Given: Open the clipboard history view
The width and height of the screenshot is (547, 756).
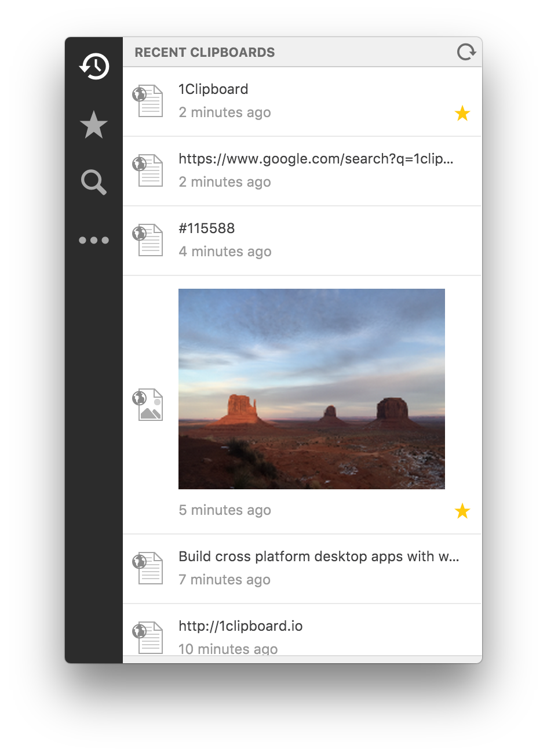Looking at the screenshot, I should pyautogui.click(x=93, y=66).
